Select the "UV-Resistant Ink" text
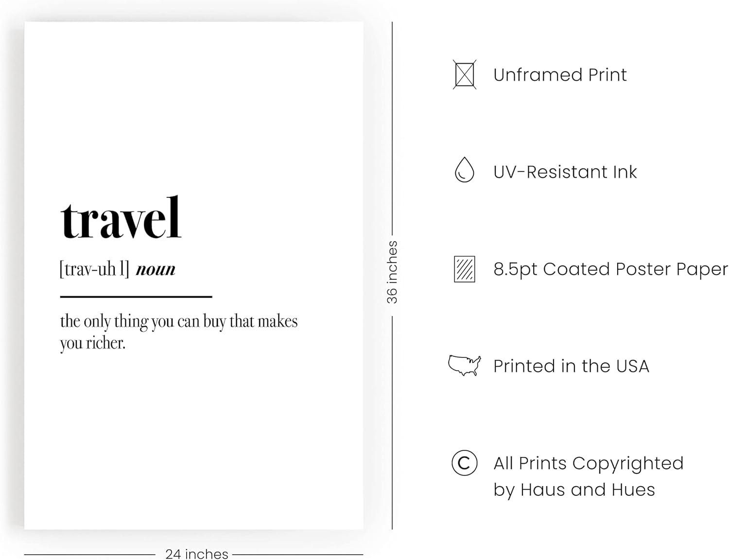The width and height of the screenshot is (729, 560). click(565, 172)
